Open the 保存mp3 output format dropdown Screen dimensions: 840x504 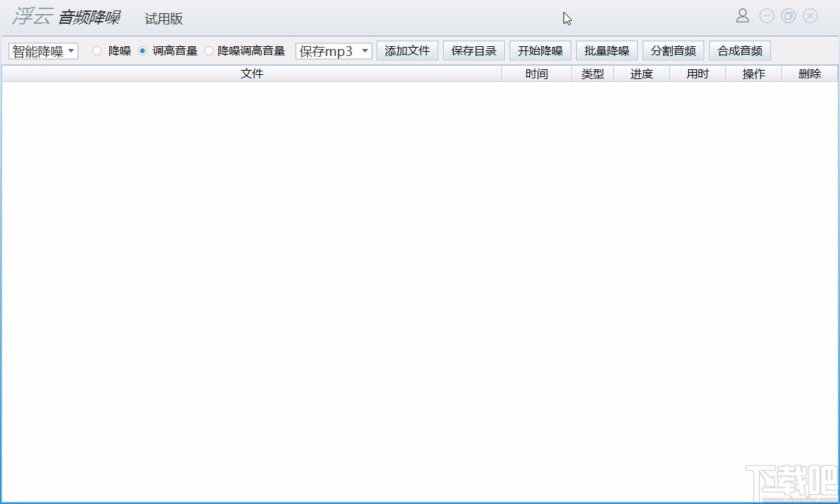[333, 50]
